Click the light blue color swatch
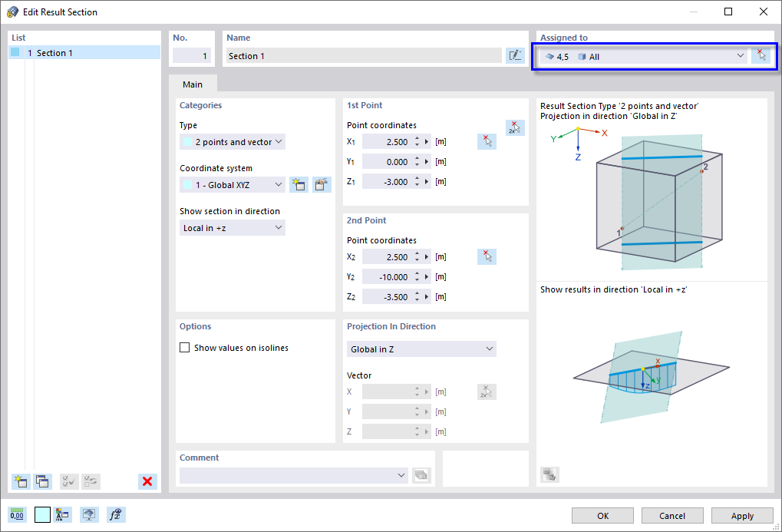Screen dimensions: 782x532 tap(42, 514)
